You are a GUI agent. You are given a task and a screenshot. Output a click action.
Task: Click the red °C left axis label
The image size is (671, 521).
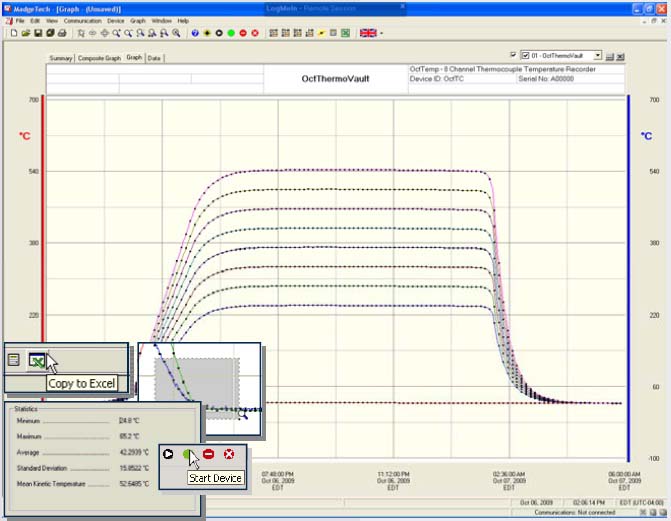point(25,136)
